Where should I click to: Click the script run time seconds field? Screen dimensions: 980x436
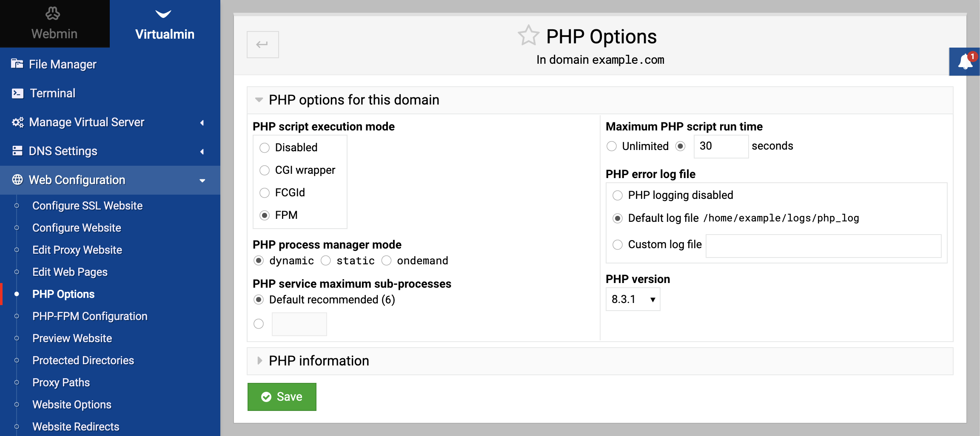[x=721, y=146]
